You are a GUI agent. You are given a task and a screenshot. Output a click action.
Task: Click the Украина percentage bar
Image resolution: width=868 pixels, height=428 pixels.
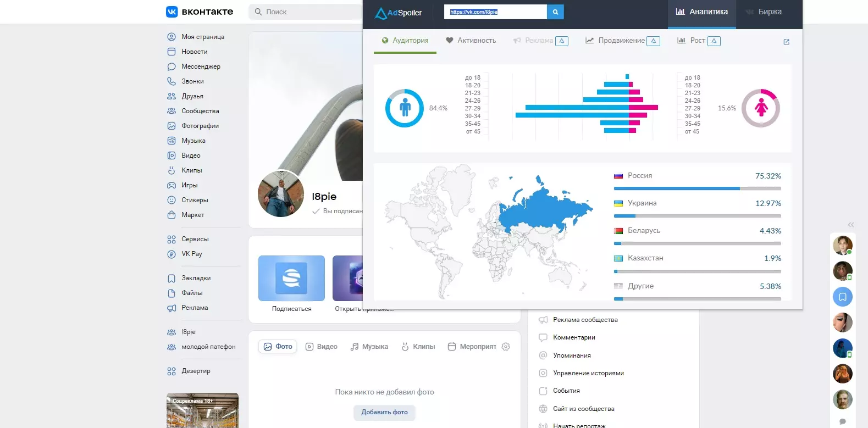coord(697,216)
